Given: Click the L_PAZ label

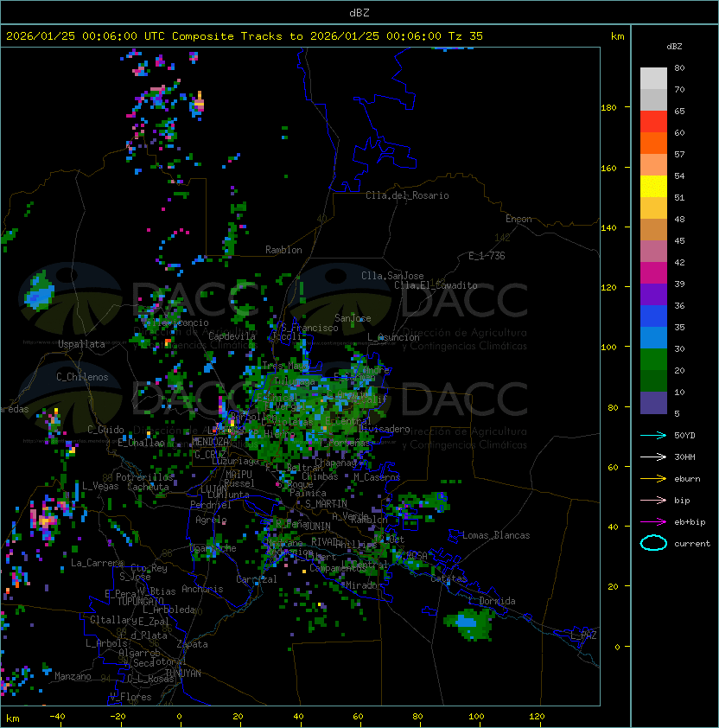Looking at the screenshot, I should (x=583, y=635).
